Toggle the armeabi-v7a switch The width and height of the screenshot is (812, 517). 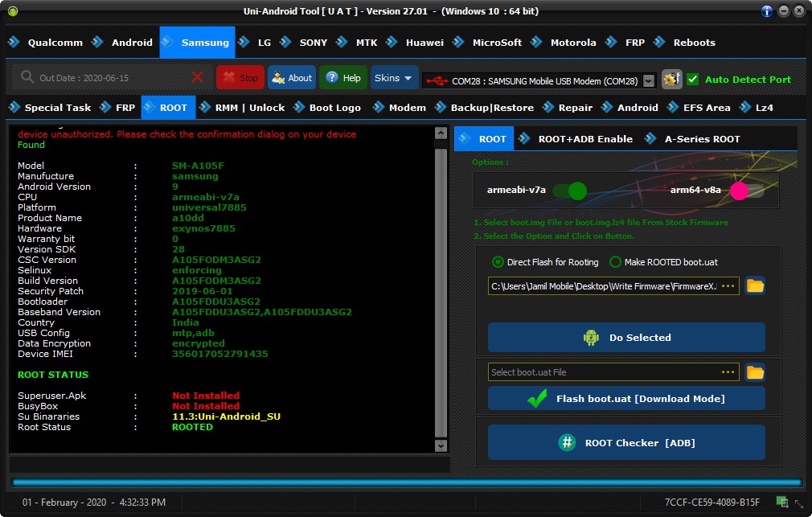pyautogui.click(x=570, y=191)
